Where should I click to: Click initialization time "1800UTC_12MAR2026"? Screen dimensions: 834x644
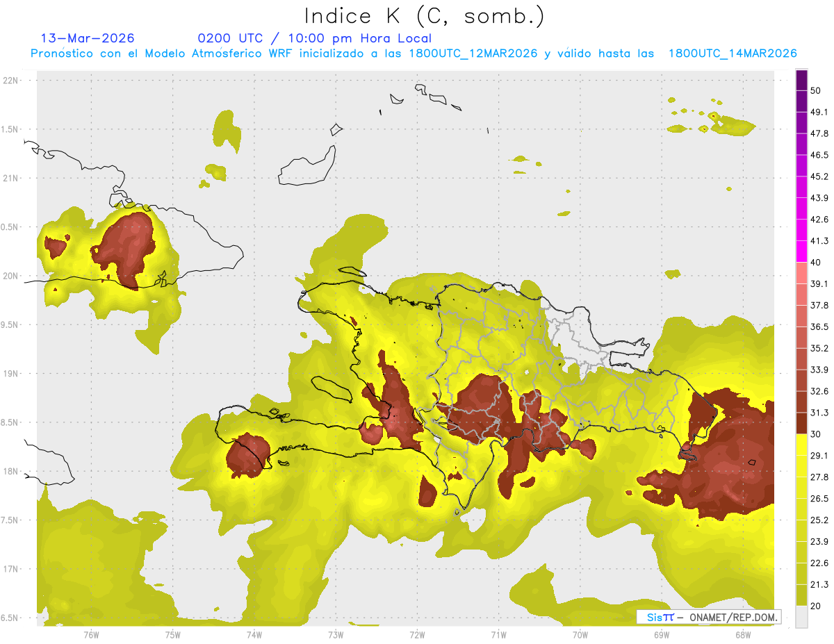[474, 53]
